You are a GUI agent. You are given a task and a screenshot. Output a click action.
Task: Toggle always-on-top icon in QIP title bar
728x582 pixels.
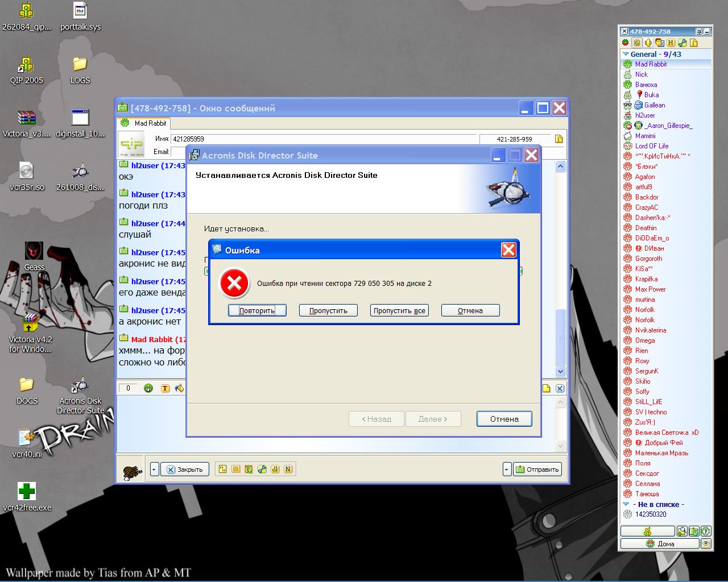(699, 32)
